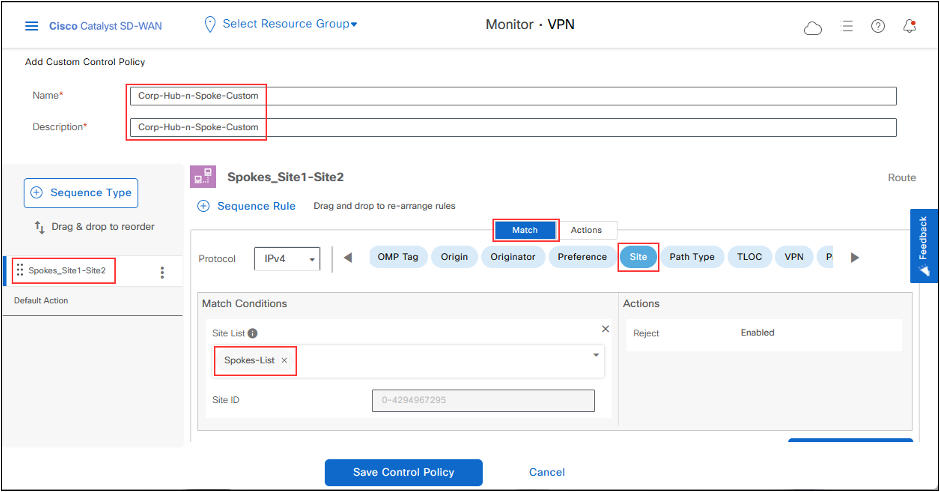Select the TLOC match option
The width and height of the screenshot is (940, 492).
pyautogui.click(x=749, y=257)
